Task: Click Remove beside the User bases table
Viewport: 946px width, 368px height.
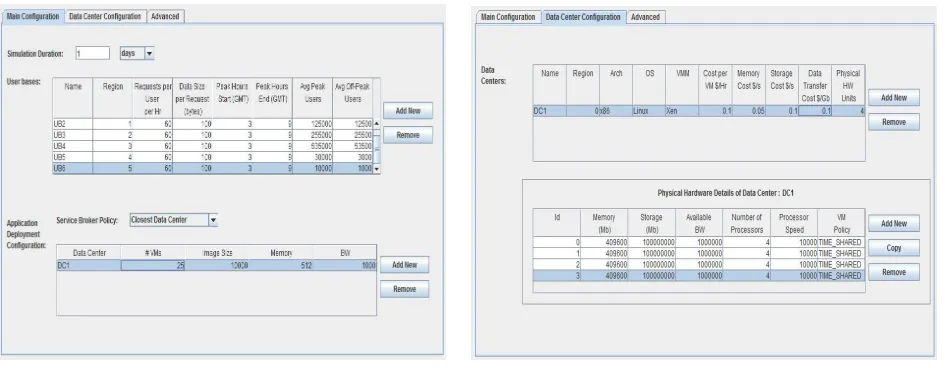Action: click(x=408, y=135)
